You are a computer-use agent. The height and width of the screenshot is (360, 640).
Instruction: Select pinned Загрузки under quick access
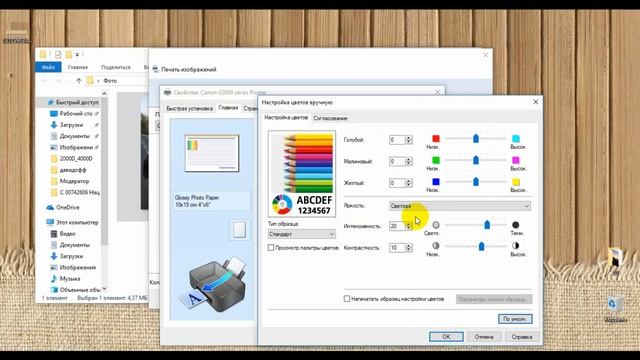(x=71, y=125)
